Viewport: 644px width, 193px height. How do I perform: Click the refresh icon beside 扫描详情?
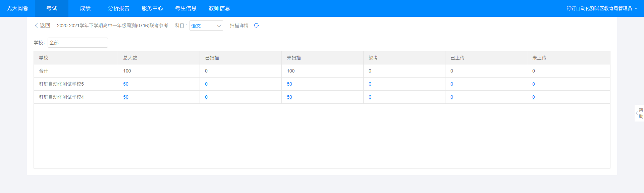point(256,26)
